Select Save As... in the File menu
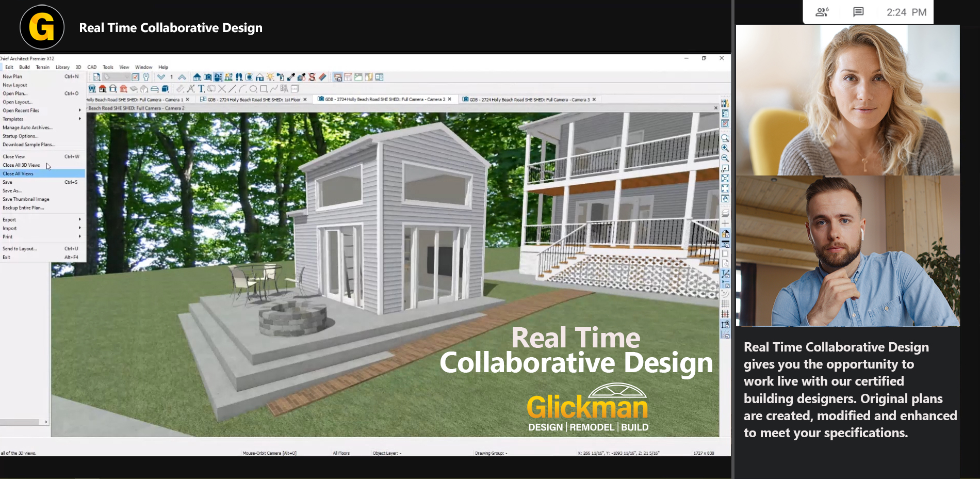Screen dimensions: 980x479 tap(42, 191)
